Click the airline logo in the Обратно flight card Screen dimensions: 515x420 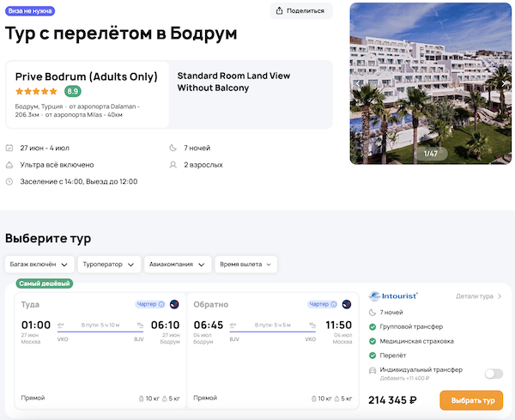tap(347, 304)
